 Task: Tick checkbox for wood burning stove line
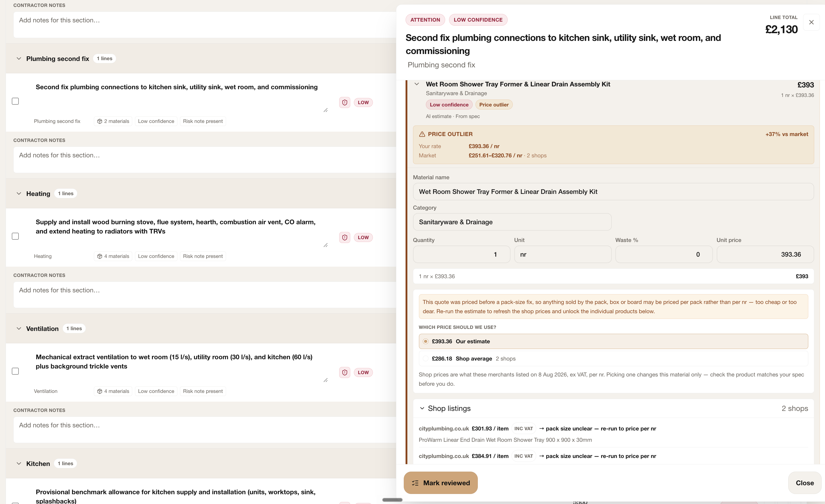[15, 236]
